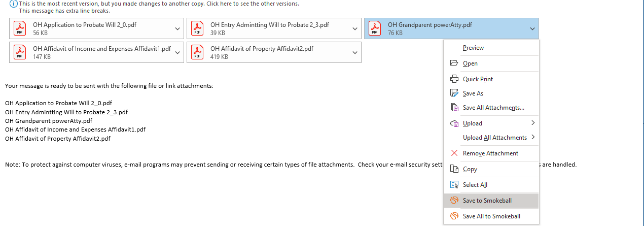Select Copy in the attachment menu
644x226 pixels.
click(470, 169)
